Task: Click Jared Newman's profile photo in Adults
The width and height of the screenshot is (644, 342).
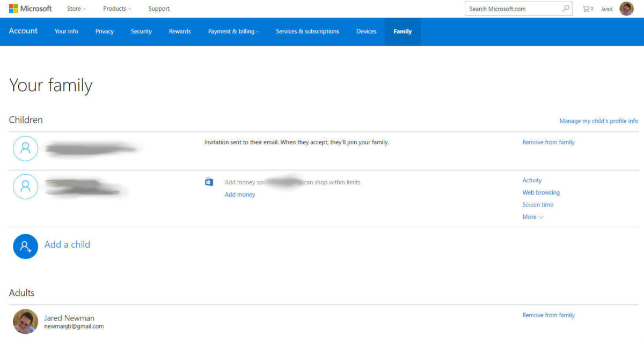Action: click(x=25, y=321)
